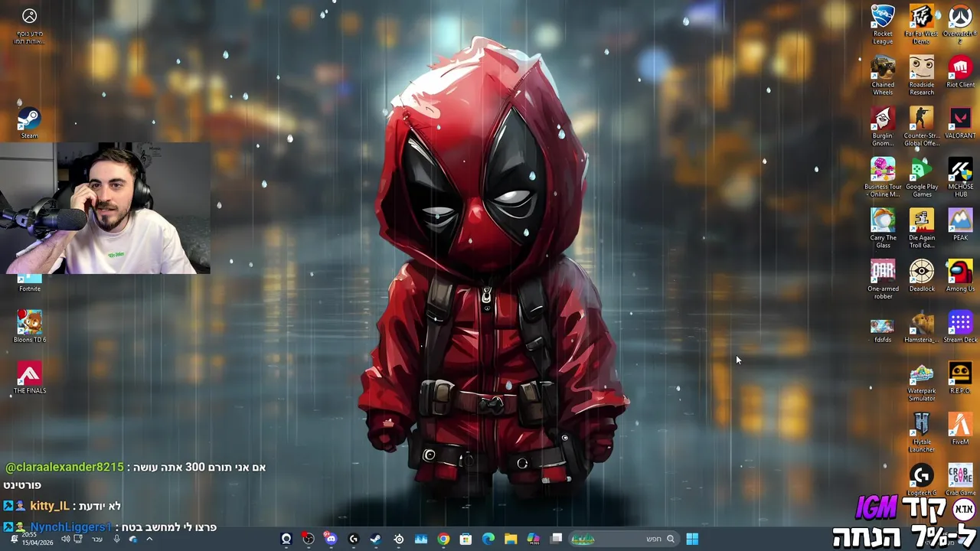
Task: Open Logitech G HUB taskbar icon
Action: (353, 539)
